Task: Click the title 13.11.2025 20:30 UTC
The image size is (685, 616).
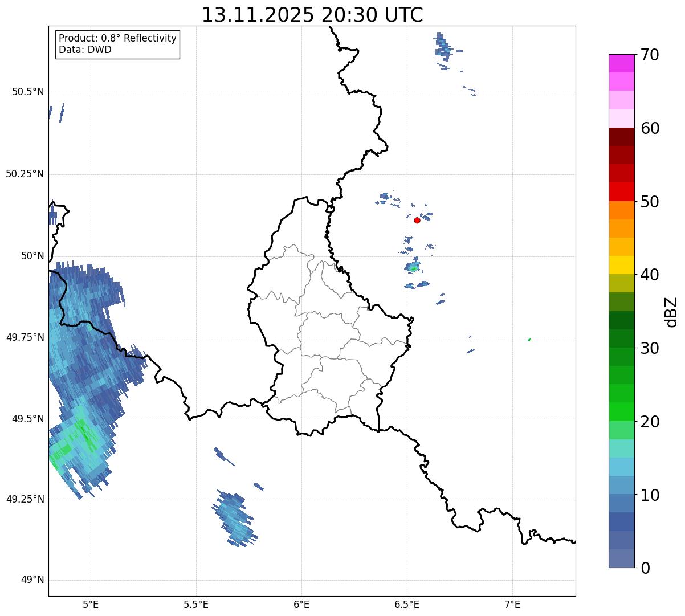Action: (x=312, y=15)
